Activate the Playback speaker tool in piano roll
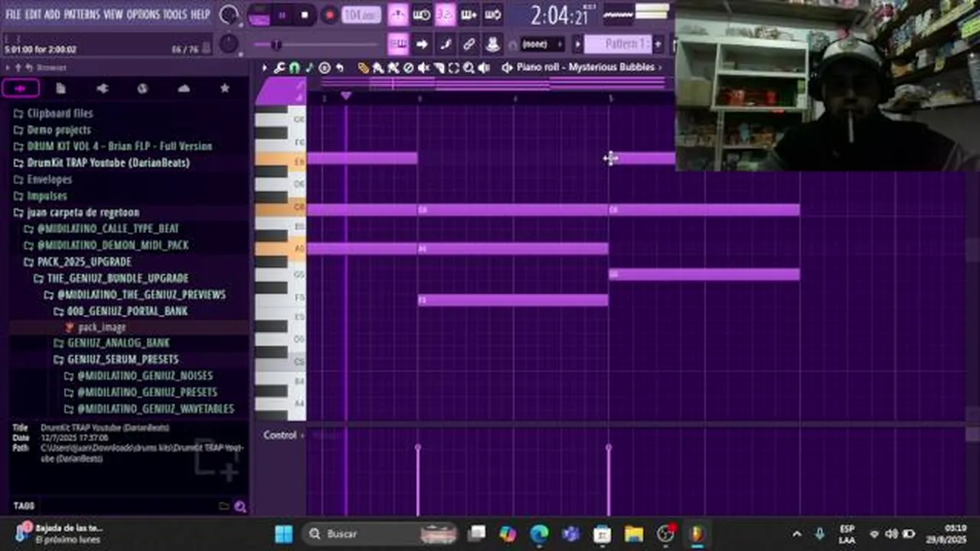 [x=484, y=68]
